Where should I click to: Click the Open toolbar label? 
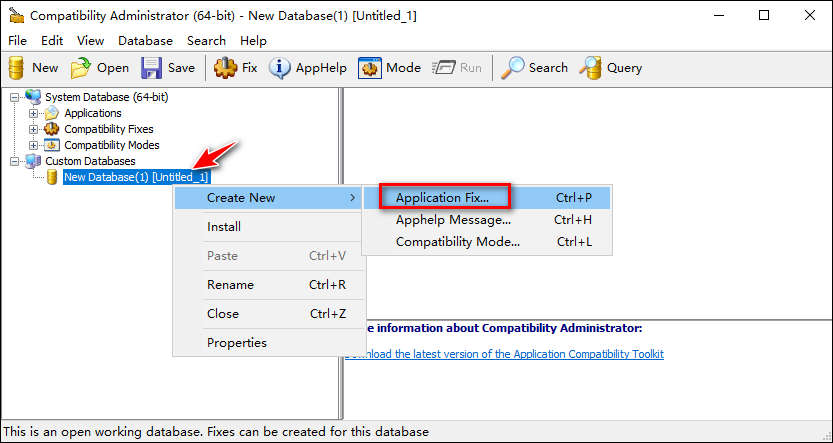pos(113,68)
